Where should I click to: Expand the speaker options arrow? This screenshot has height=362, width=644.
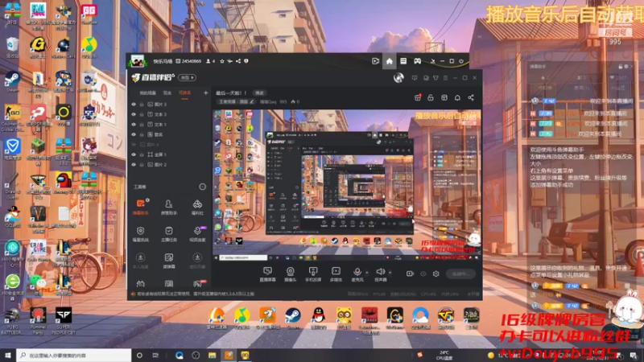390,272
